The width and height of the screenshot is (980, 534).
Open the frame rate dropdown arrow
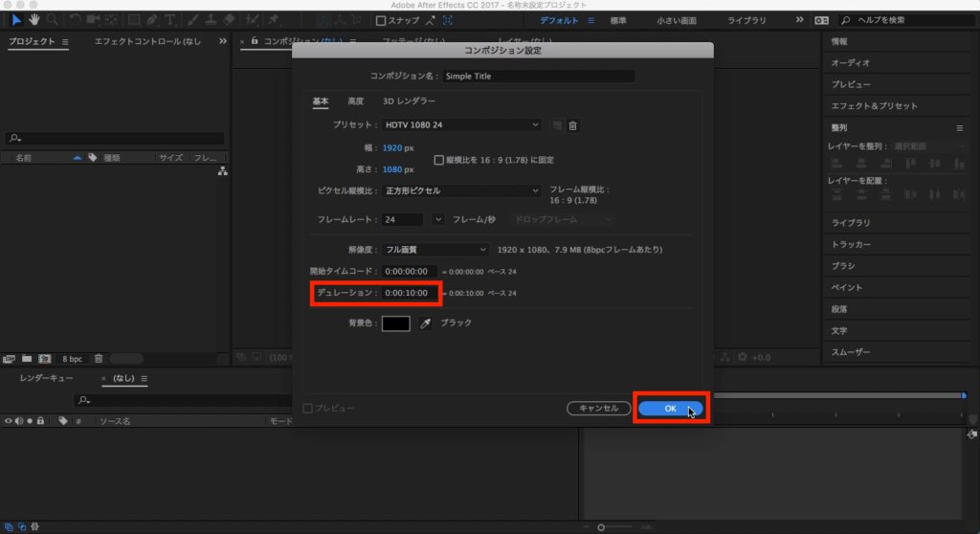point(438,219)
